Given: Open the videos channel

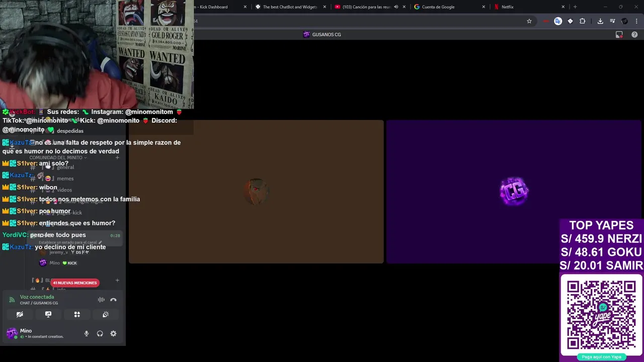Looking at the screenshot, I should (x=64, y=190).
